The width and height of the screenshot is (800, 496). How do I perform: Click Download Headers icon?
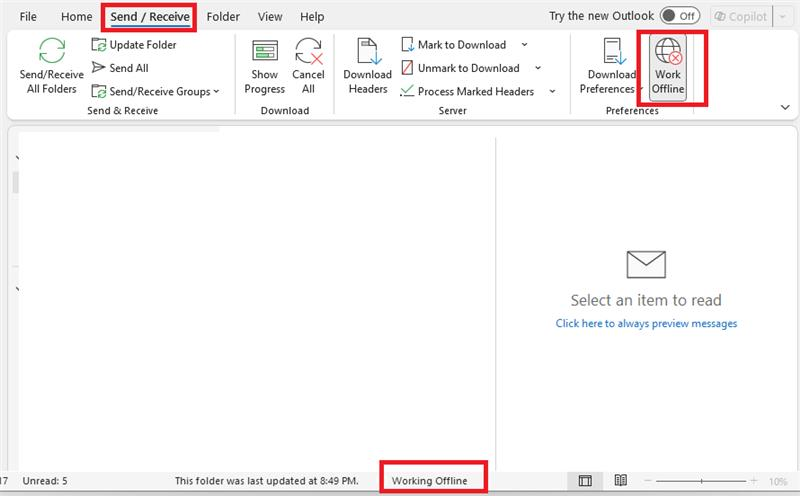click(368, 51)
